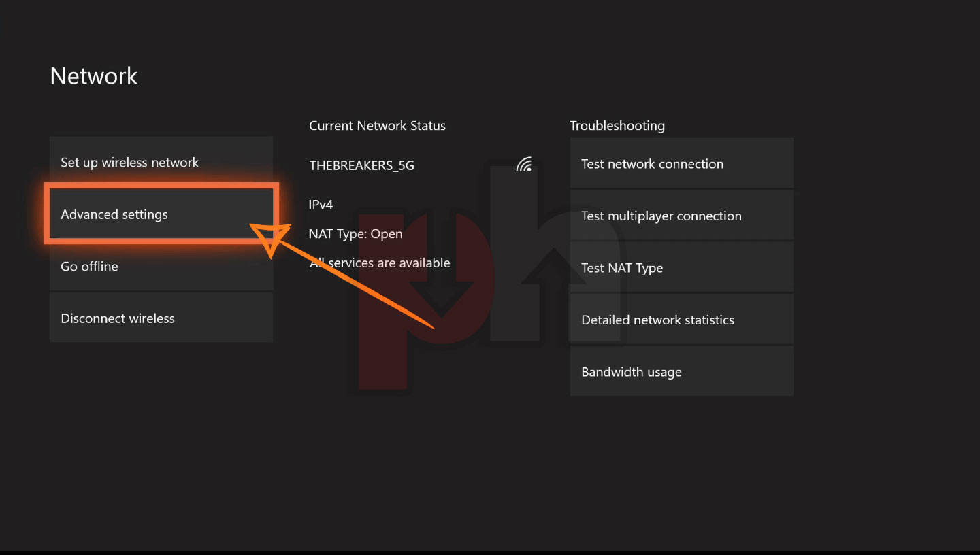The height and width of the screenshot is (555, 980).
Task: Select Go offline
Action: [x=161, y=266]
